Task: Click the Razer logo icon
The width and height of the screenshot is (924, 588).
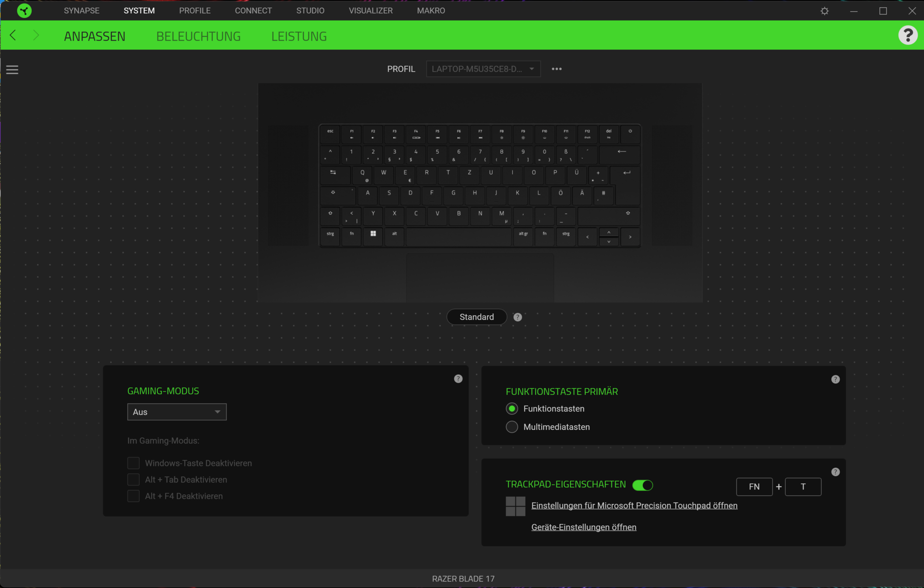Action: click(x=24, y=11)
